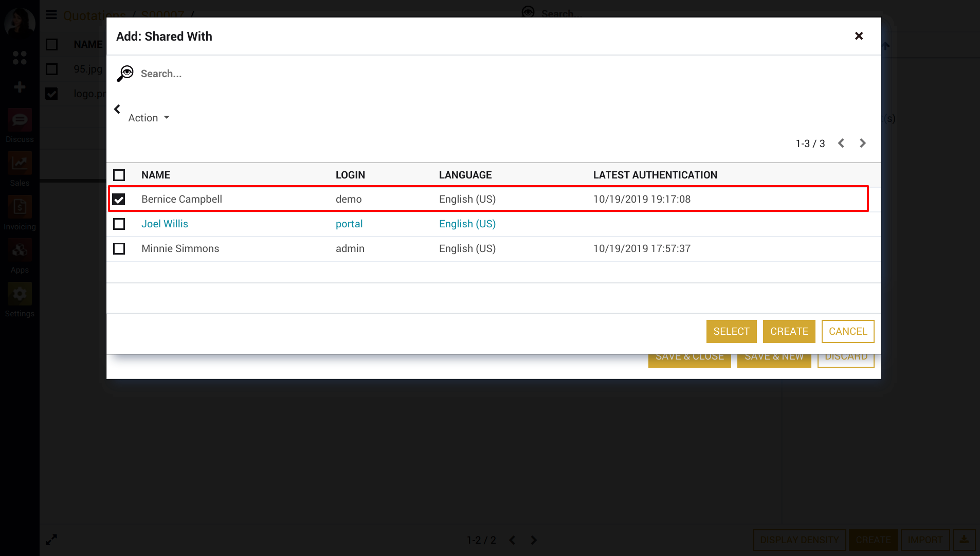Close the Add: Shared With dialog
Image resolution: width=980 pixels, height=556 pixels.
click(859, 36)
